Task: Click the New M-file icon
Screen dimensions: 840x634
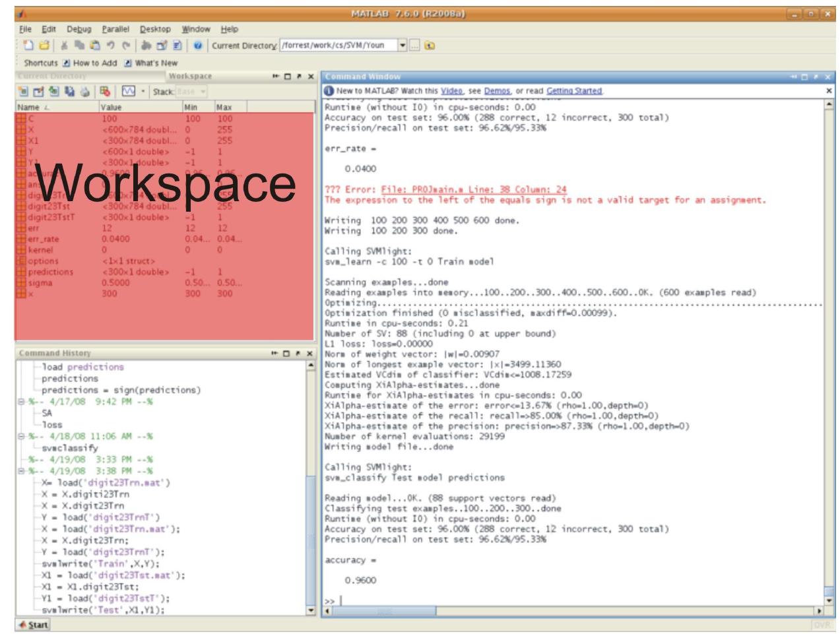Action: tap(28, 46)
